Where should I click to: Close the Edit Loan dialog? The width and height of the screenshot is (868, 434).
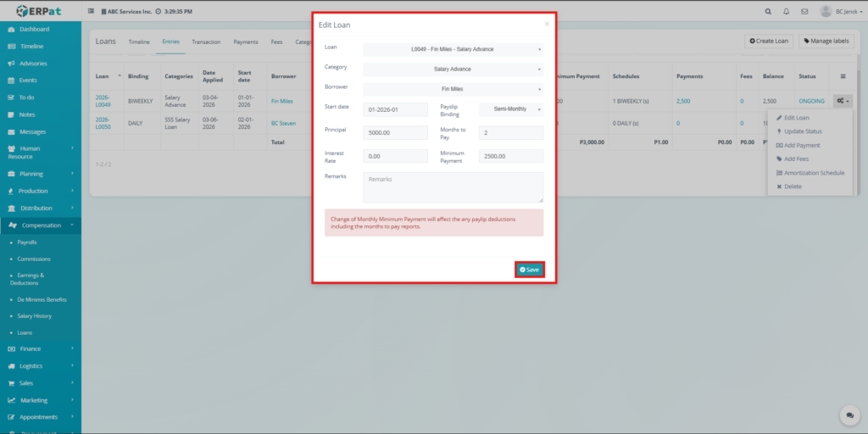tap(547, 24)
